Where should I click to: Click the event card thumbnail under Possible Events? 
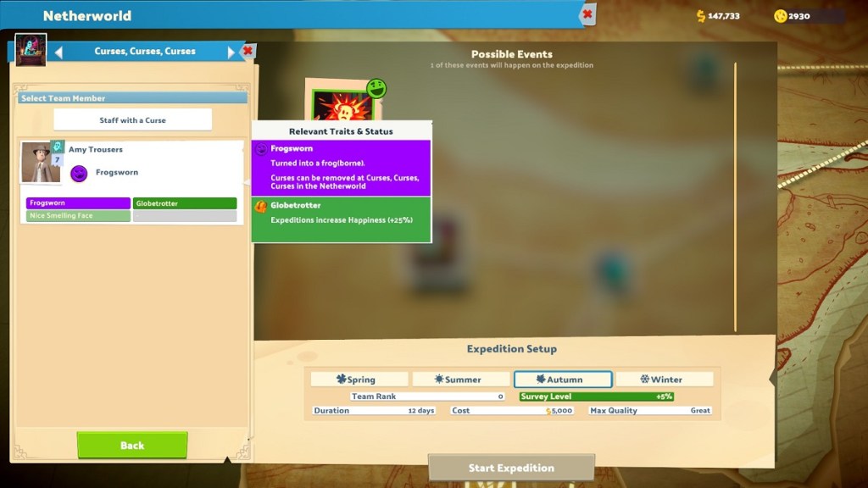342,103
